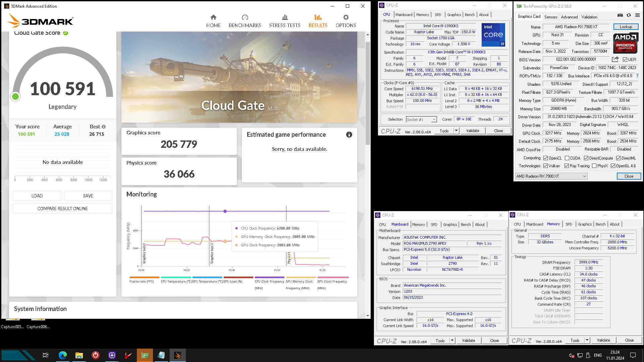Toggle the DirectCompute checkbox
644x362 pixels.
point(586,158)
